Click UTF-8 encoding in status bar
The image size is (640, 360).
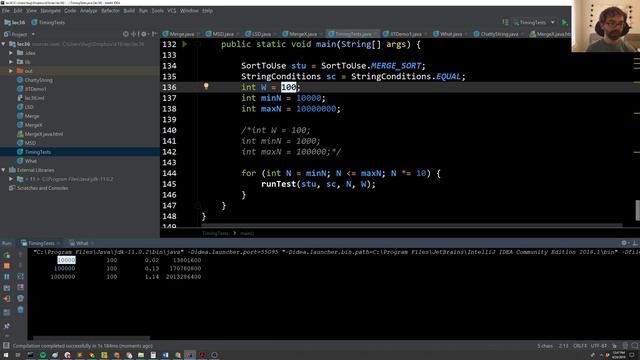pos(598,346)
